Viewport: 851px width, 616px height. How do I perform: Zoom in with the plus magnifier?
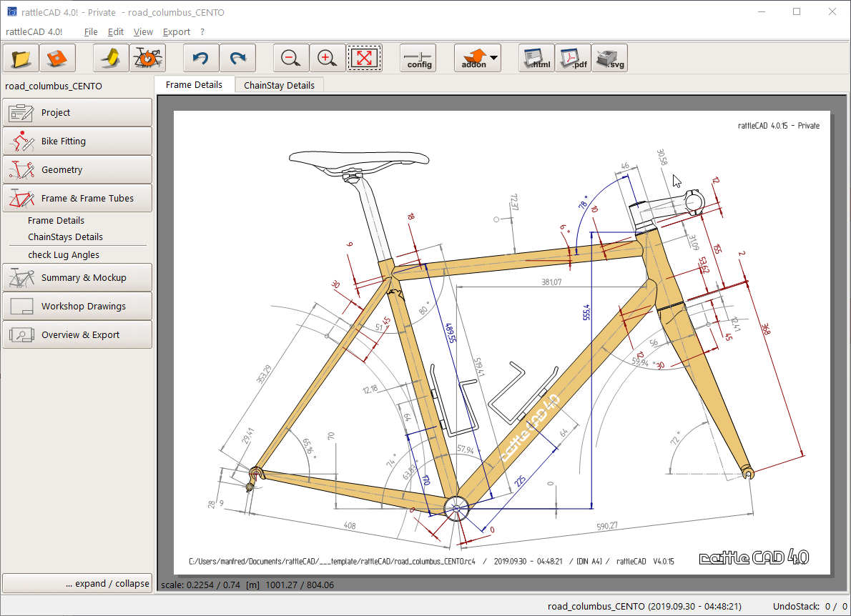(328, 58)
